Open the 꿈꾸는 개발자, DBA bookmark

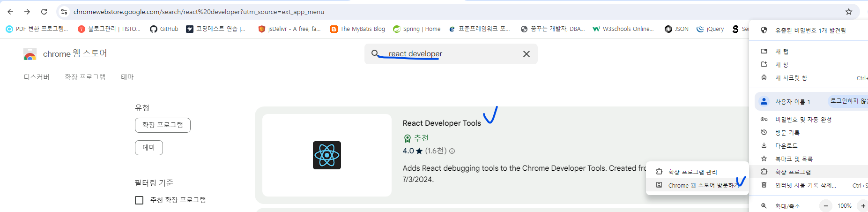(553, 29)
